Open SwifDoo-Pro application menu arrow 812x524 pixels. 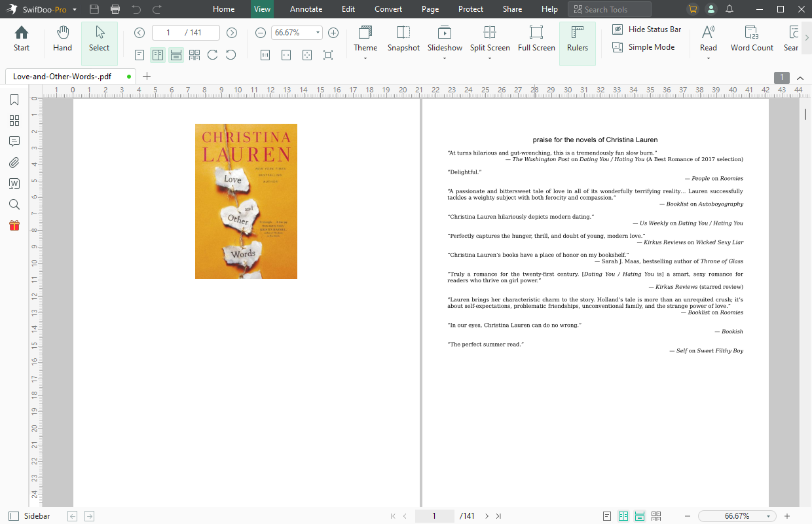point(75,9)
